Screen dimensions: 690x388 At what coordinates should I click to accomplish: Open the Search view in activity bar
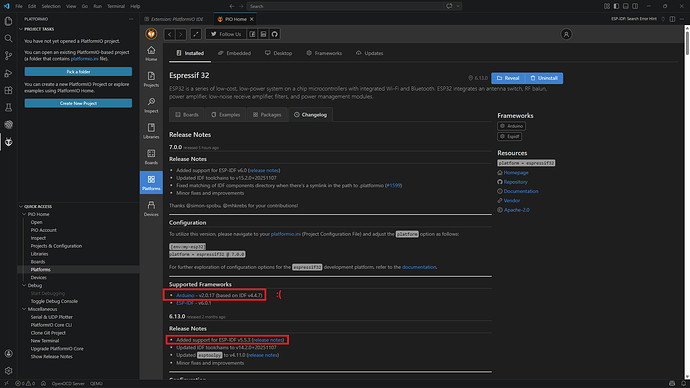8,39
